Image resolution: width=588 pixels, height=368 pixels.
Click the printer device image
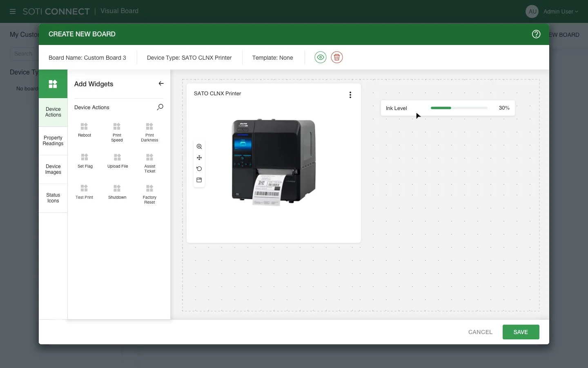274,162
